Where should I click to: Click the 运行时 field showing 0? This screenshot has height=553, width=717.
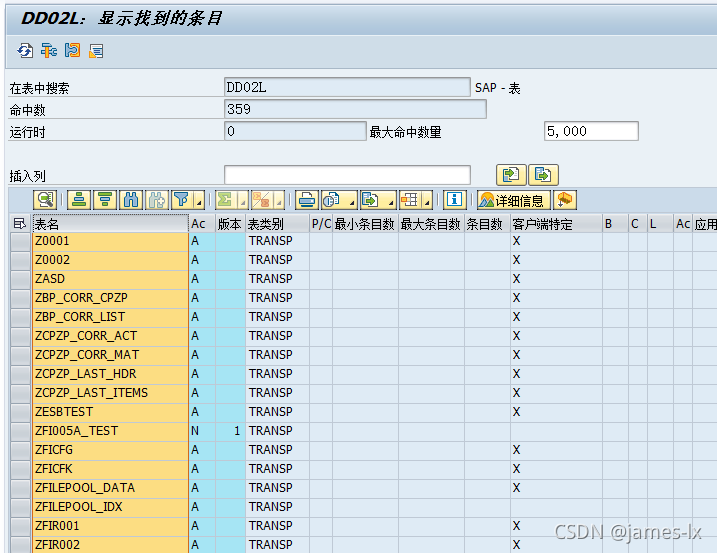point(295,131)
